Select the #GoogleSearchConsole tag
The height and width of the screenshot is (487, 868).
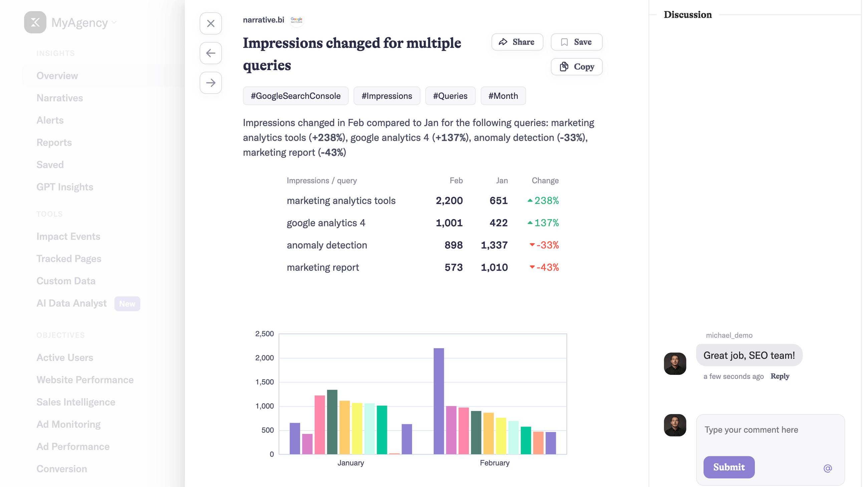pos(295,96)
